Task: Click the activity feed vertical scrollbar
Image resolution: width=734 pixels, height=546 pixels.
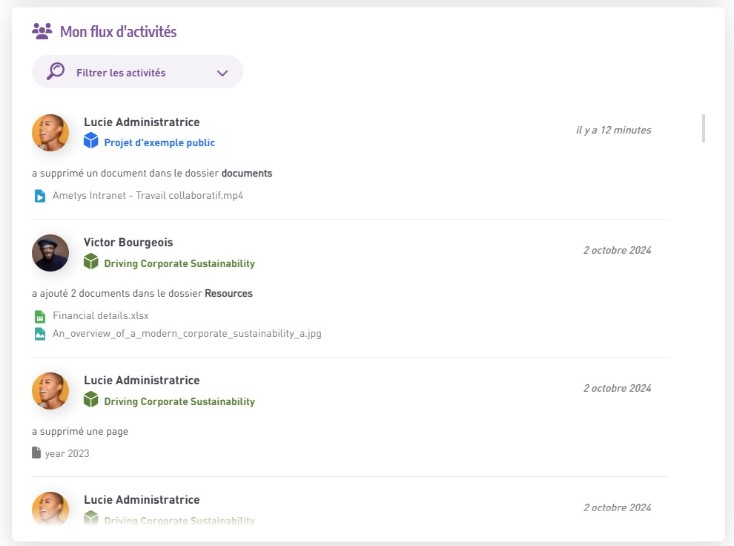Action: pyautogui.click(x=704, y=128)
